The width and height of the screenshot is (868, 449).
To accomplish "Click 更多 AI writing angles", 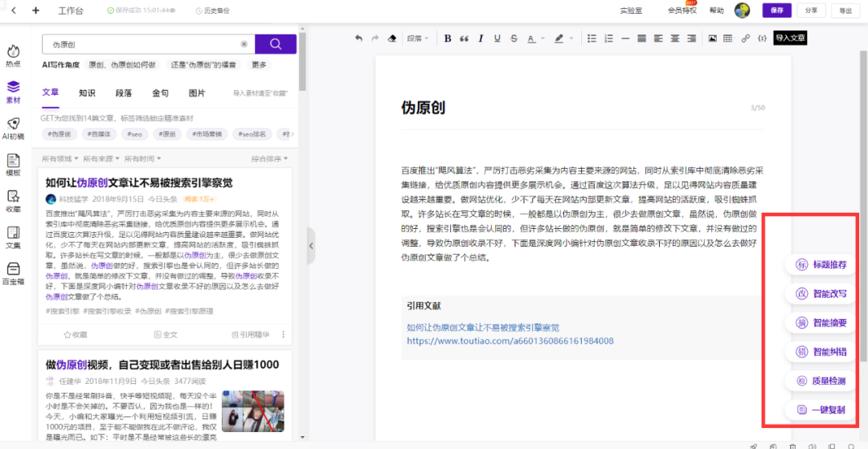I will [259, 65].
